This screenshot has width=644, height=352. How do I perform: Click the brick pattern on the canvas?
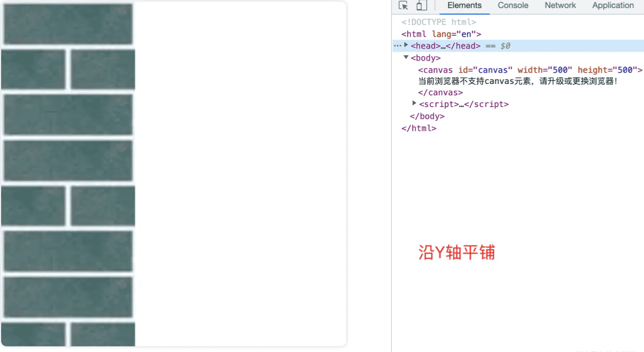(x=68, y=174)
